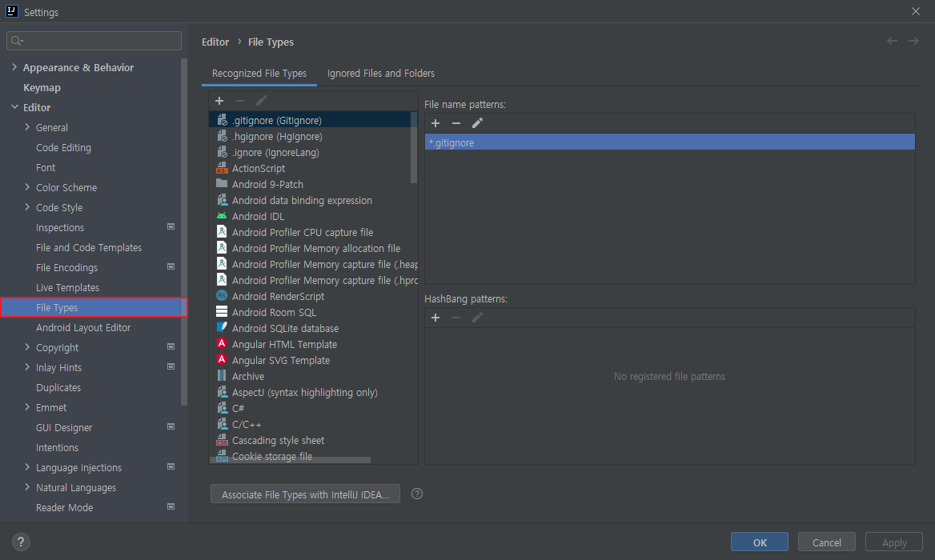Click the IntelliJ IDEA logo in title bar

pos(12,11)
